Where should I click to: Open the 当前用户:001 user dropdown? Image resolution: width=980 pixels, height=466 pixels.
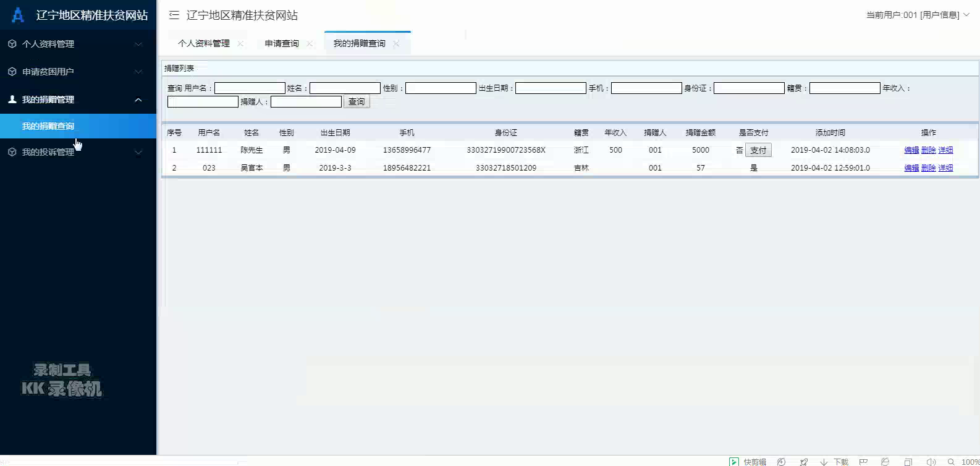tap(918, 15)
